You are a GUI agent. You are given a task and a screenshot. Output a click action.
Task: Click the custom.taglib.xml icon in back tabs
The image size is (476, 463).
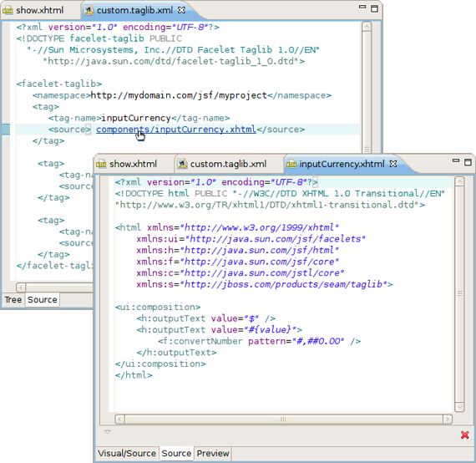pyautogui.click(x=89, y=10)
